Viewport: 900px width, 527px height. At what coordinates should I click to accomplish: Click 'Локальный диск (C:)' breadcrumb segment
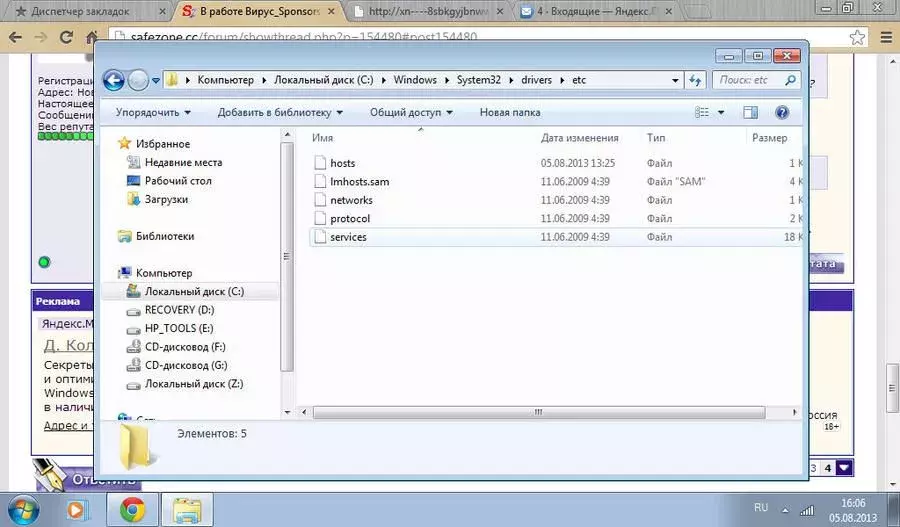(323, 80)
